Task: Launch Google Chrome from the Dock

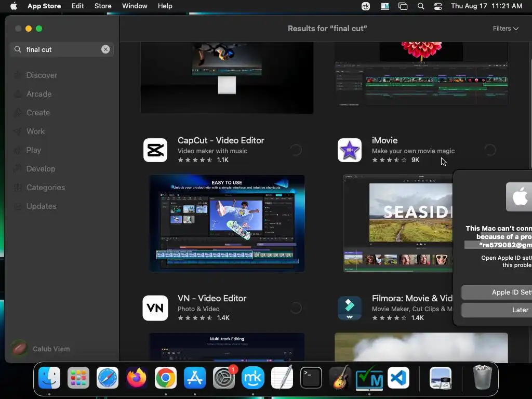Action: (x=166, y=378)
